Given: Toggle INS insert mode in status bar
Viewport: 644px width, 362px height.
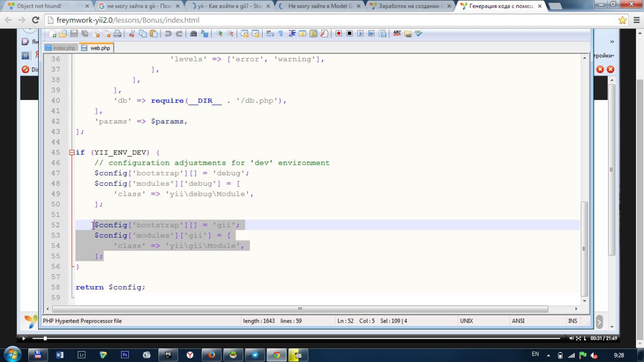Looking at the screenshot, I should 573,321.
